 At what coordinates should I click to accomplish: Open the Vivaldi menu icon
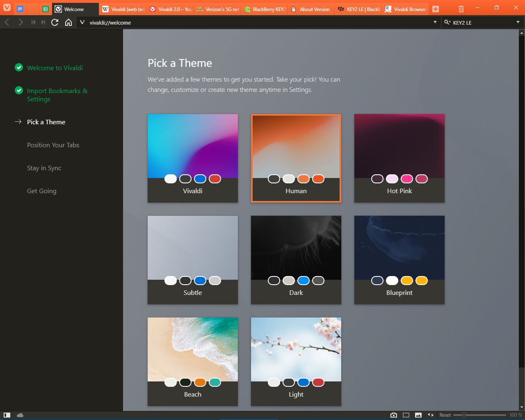[7, 8]
